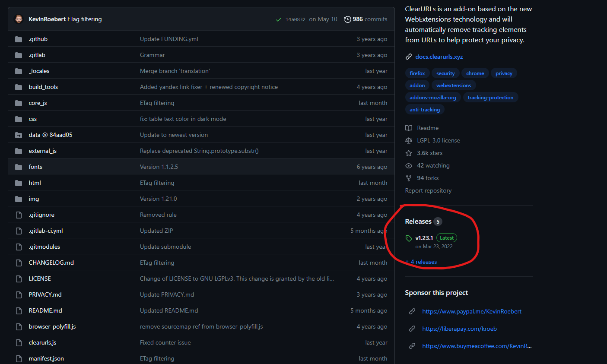
Task: Click the folder icon beside fonts
Action: tap(19, 167)
